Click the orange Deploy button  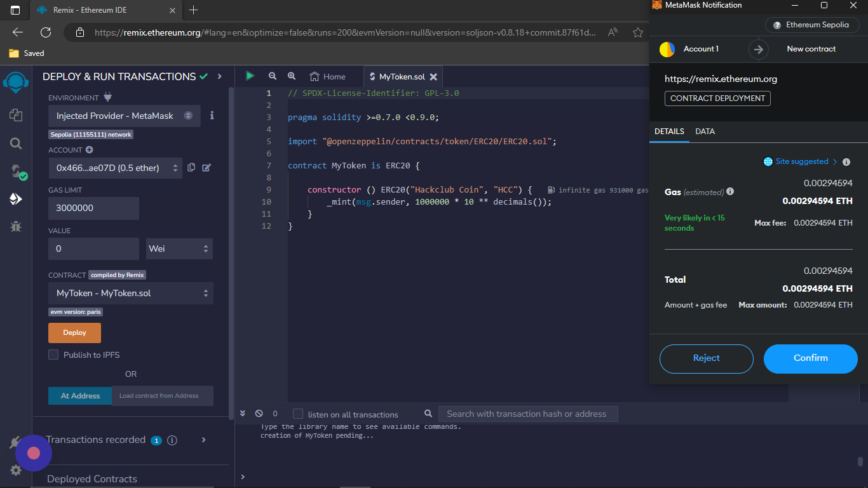tap(74, 333)
